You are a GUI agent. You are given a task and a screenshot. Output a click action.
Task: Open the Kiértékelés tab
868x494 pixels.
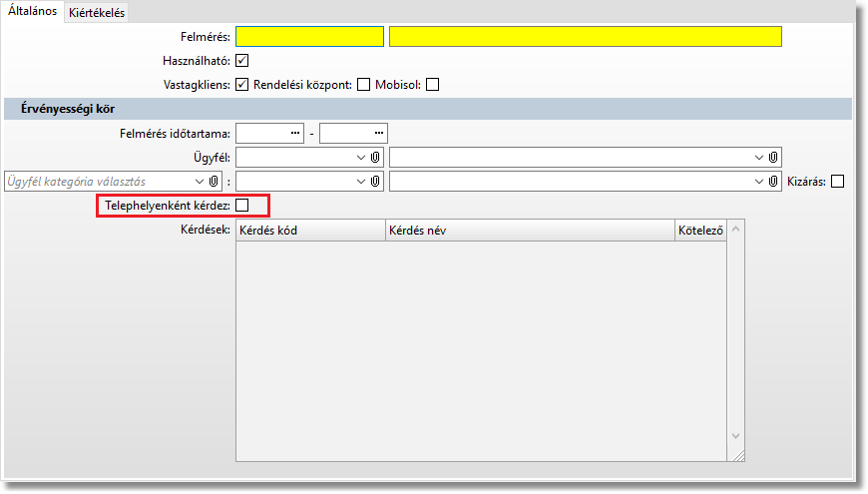(97, 13)
